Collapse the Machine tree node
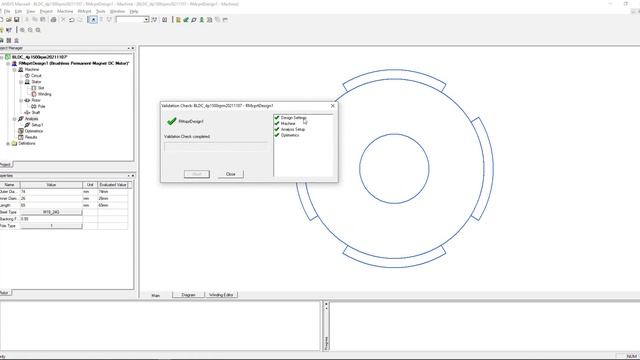The image size is (640, 360). click(15, 69)
